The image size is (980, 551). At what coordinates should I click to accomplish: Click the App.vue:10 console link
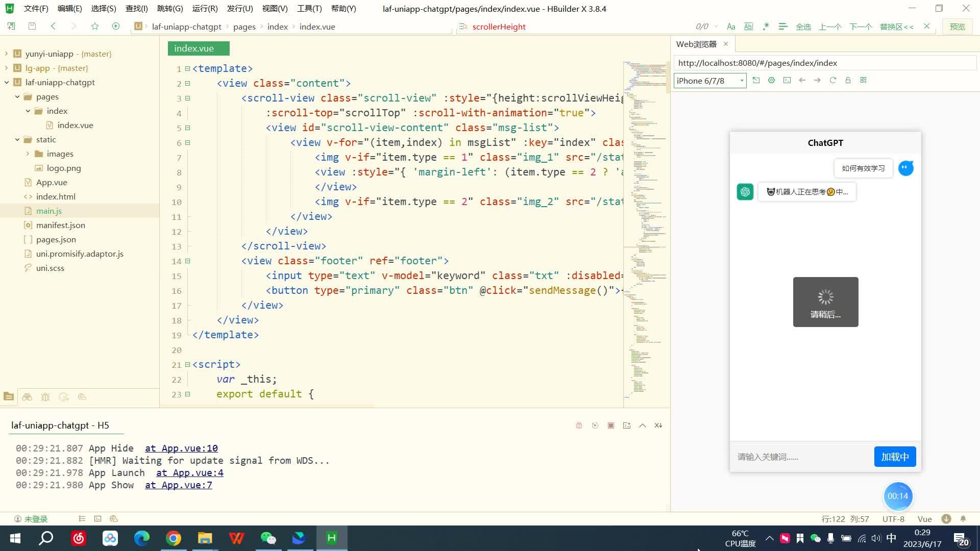(x=181, y=448)
